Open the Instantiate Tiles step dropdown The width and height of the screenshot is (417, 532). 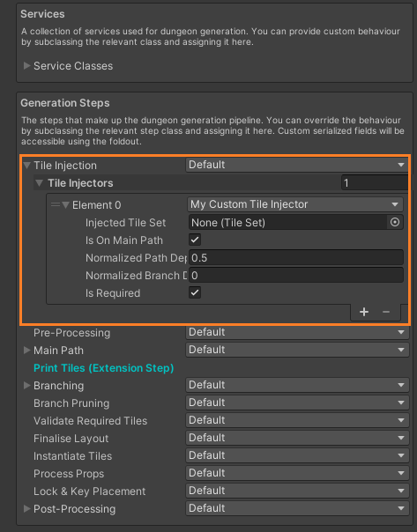pos(297,455)
